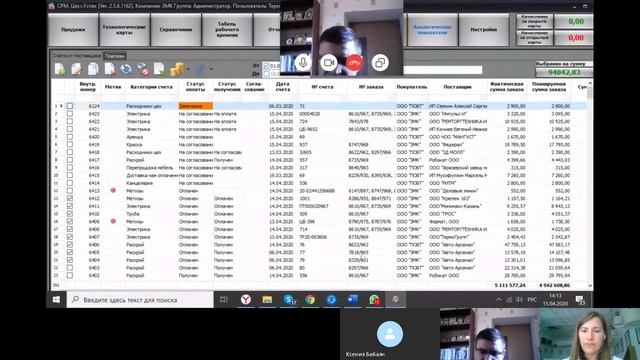Viewport: 640px width, 360px height.
Task: Click the volume speaker tray icon
Action: coord(519,300)
